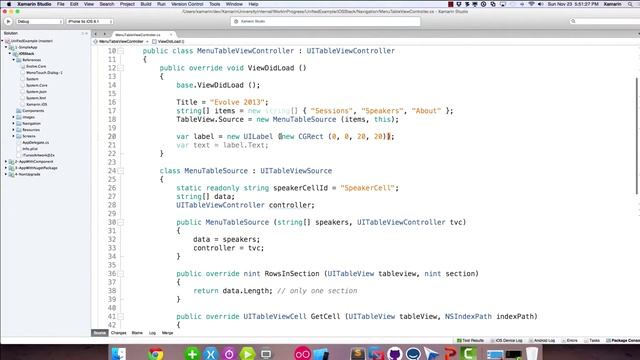
Task: Click the toolbar search field
Action: (604, 21)
